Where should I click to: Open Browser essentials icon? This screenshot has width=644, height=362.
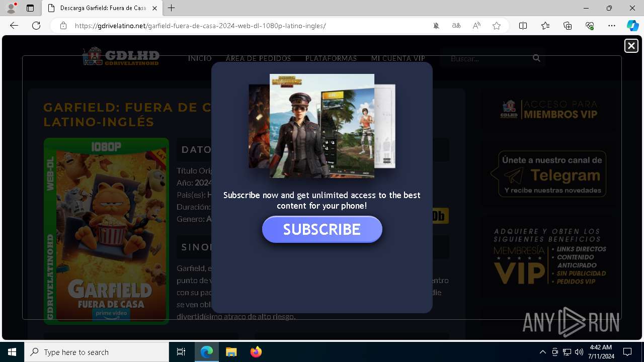[590, 26]
